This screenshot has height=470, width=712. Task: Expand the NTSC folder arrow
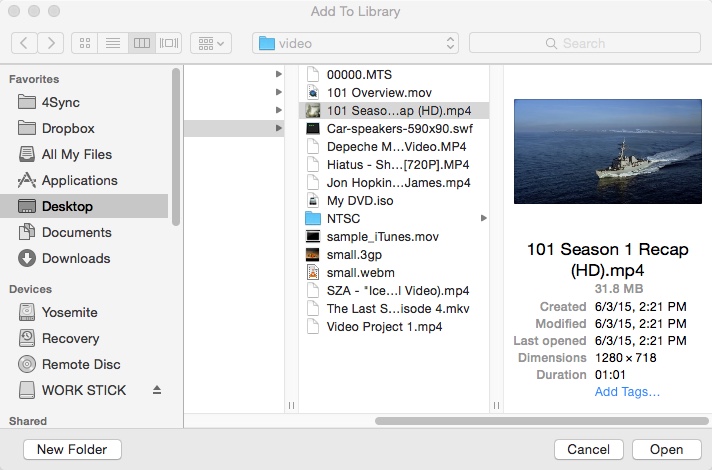tap(484, 218)
